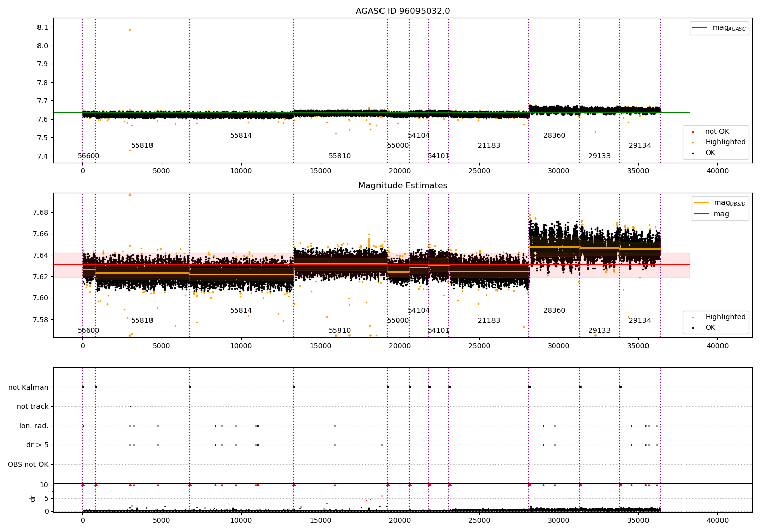
Task: Click the "not Kalman" axis label
Action: coord(28,388)
